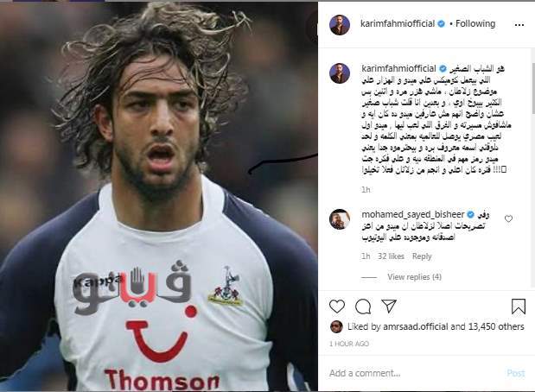
Task: View the 32 likes on comment
Action: point(391,256)
